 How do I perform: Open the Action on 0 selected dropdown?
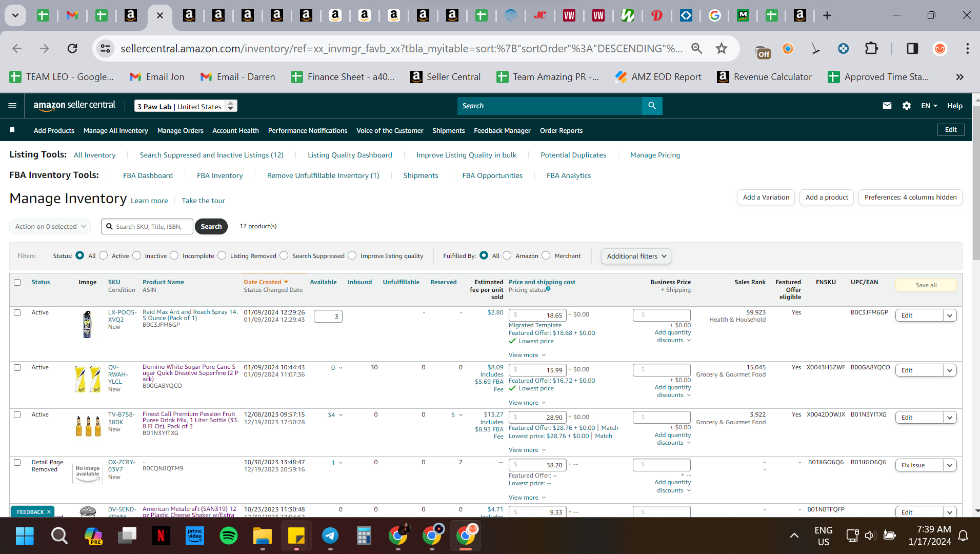pos(50,226)
